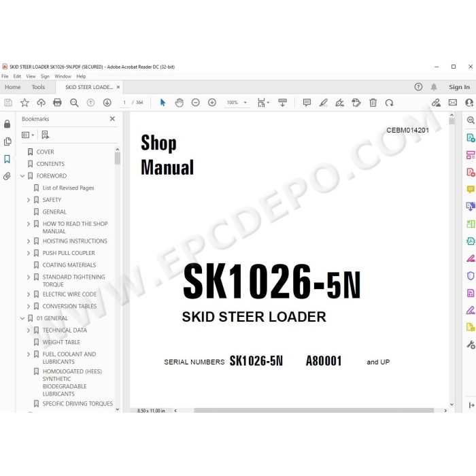
Task: Go to the next page arrow
Action: point(107,103)
